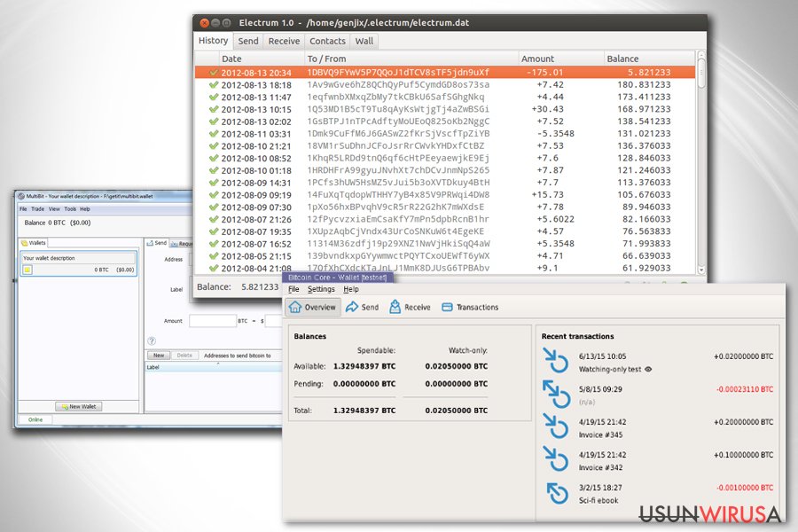Click the Electrum scrollbar up arrow
This screenshot has height=532, width=798.
pos(701,54)
